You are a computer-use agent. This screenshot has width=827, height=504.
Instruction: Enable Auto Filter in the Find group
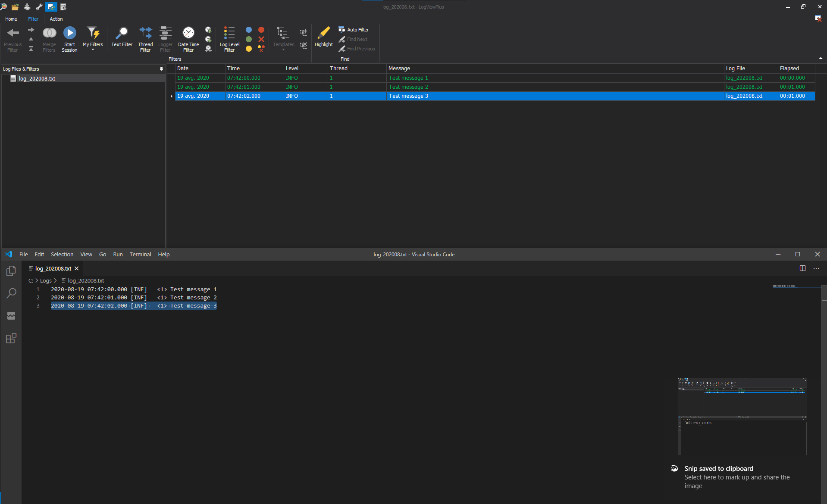354,30
